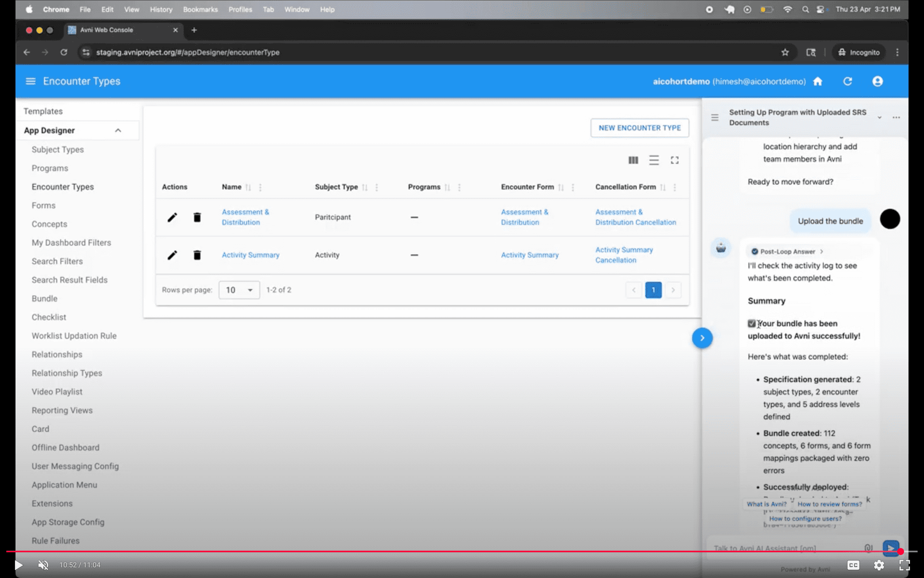Screen dimensions: 924x578
Task: Expand the table with the fullscreen icon
Action: click(x=675, y=160)
